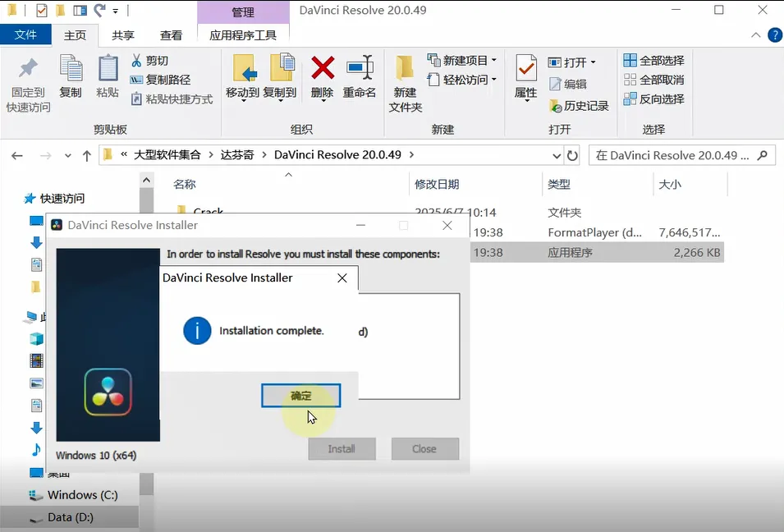
Task: Sort by 修改日期 column header
Action: click(437, 184)
